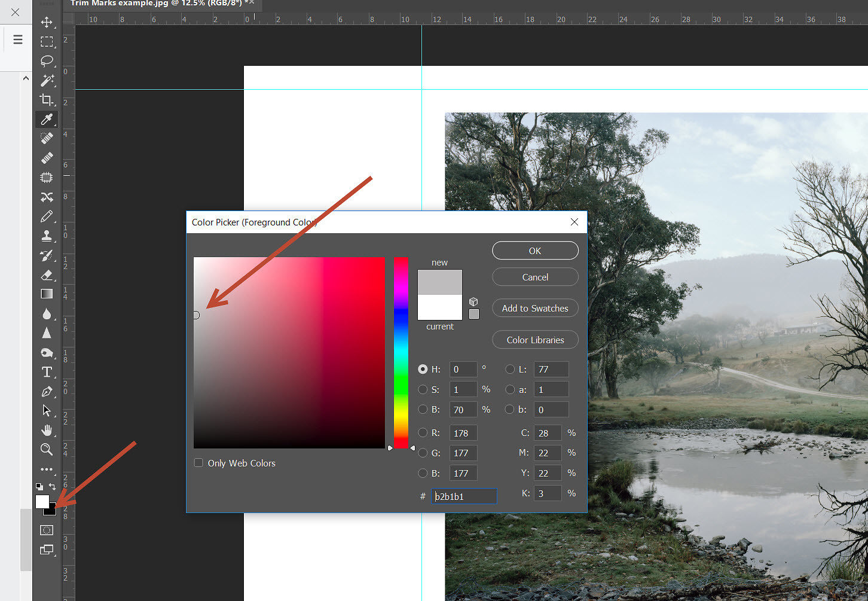Screen dimensions: 868x601
Task: Select the H radio button
Action: click(x=423, y=369)
